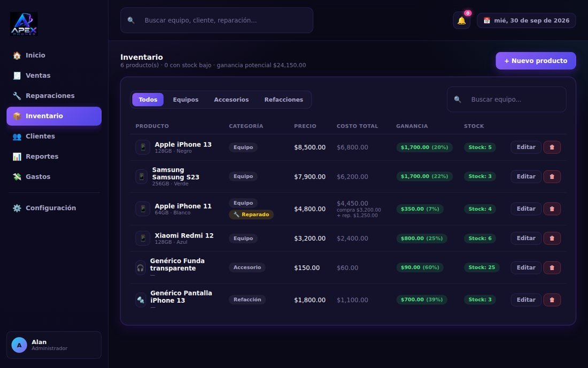Remove the Samsung S23 with trash icon

(x=552, y=177)
